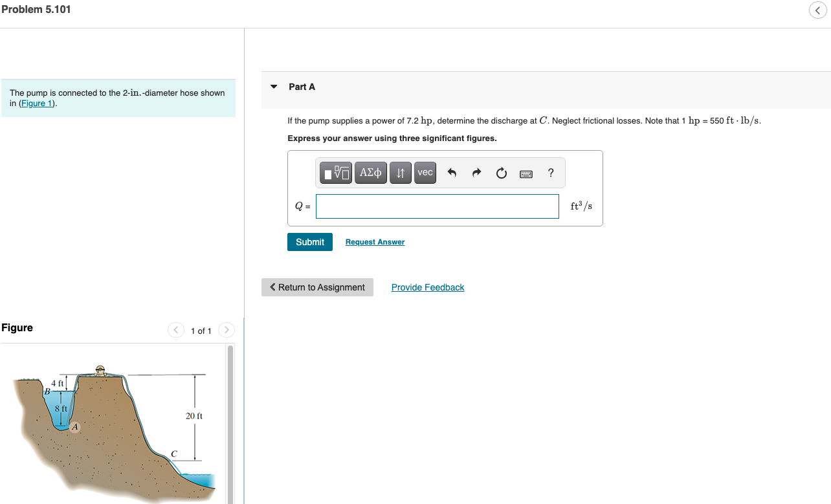Click Request Answer link

point(375,242)
